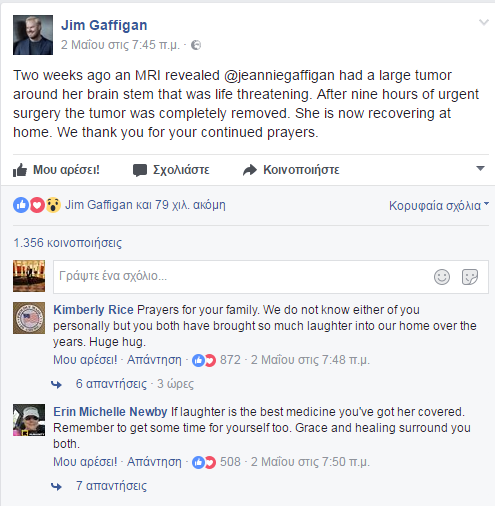
Task: Click the heart love reaction icon
Action: tap(37, 205)
